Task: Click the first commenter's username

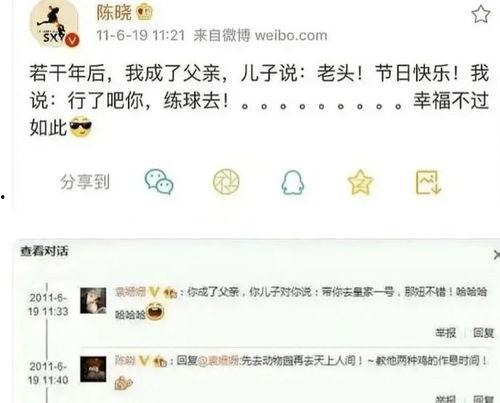Action: tap(130, 292)
